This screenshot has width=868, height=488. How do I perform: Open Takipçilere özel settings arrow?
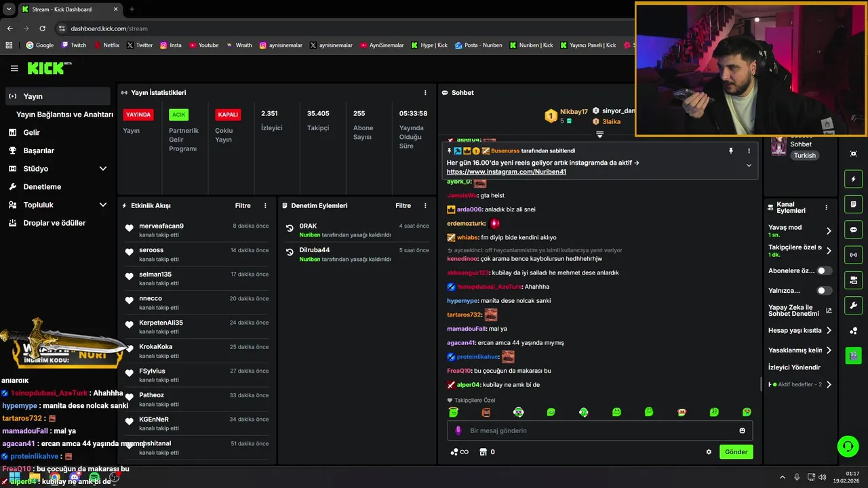[828, 251]
